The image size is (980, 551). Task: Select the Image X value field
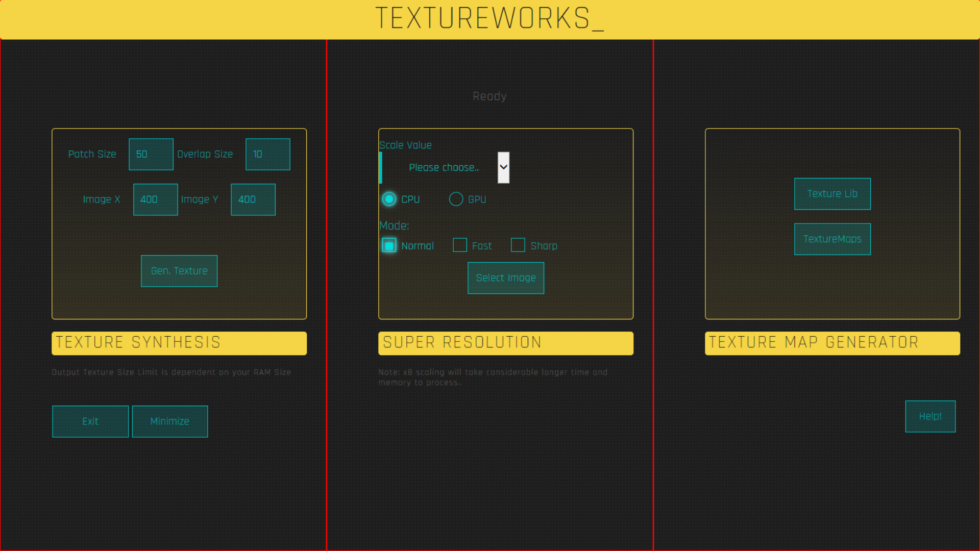pyautogui.click(x=155, y=199)
